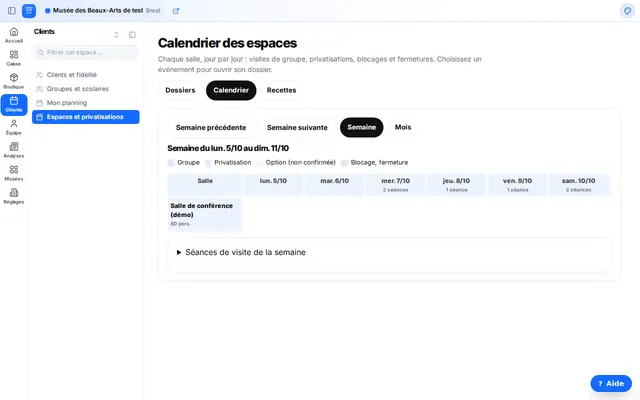Click the lun. 5/10 column header
This screenshot has height=400, width=640.
[273, 185]
